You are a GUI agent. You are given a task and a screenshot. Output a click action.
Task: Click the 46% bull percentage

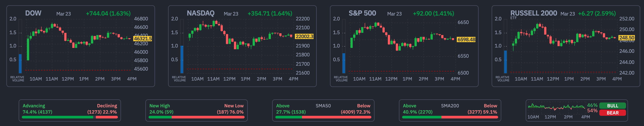coord(592,105)
